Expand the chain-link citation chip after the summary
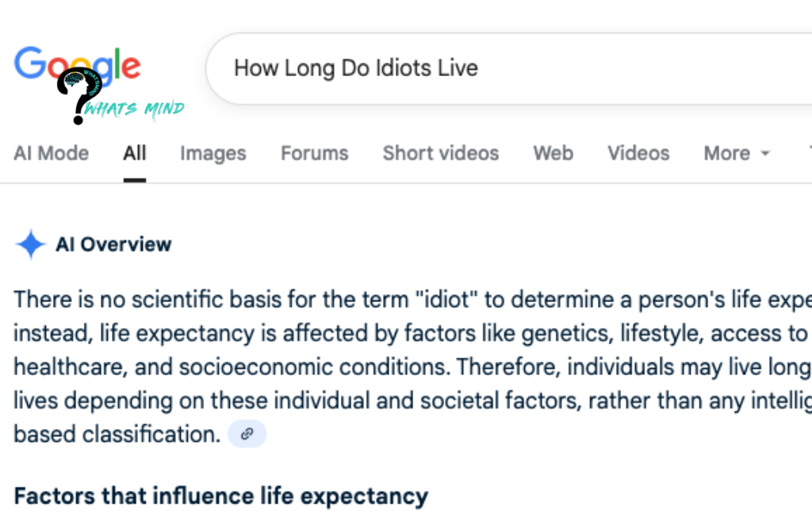This screenshot has height=525, width=812. tap(247, 433)
